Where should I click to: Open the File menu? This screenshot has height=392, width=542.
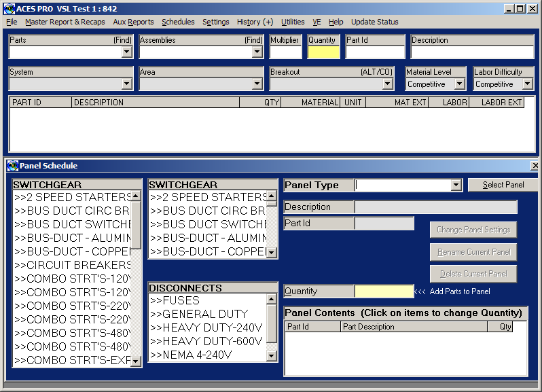click(12, 22)
